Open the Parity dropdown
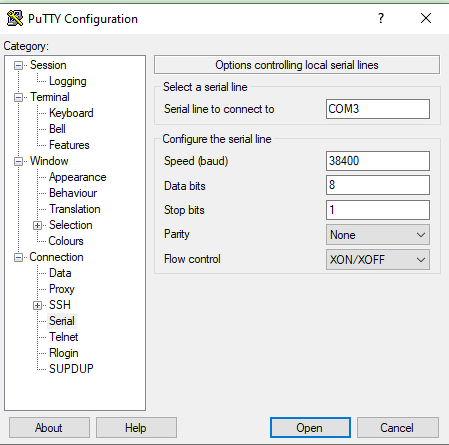This screenshot has width=449, height=445. click(x=378, y=235)
